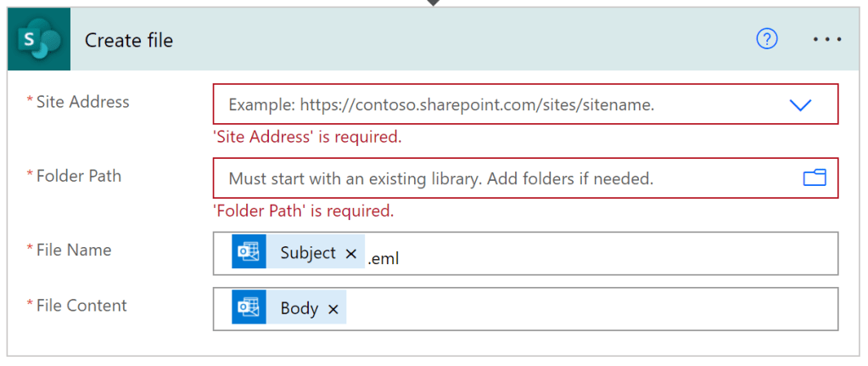
Task: Click the Outlook icon on the Body token
Action: point(249,308)
